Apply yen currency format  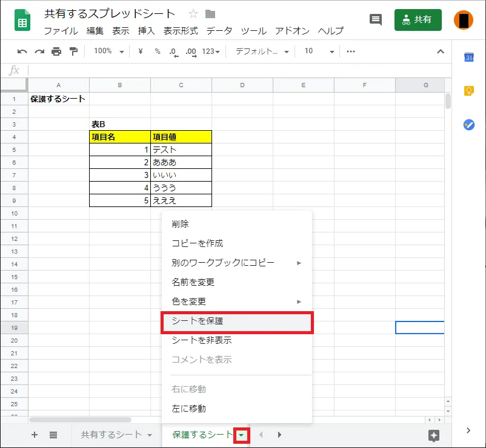(x=141, y=51)
